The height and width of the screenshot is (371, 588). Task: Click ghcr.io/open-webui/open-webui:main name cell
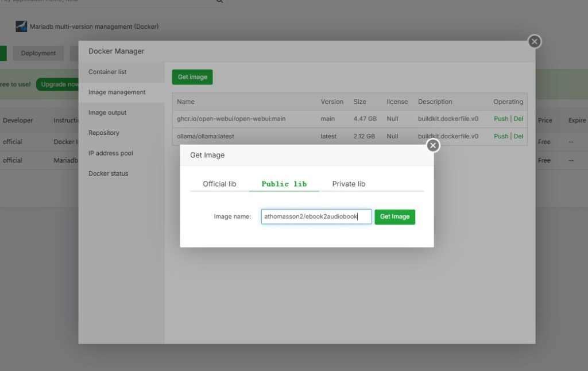pyautogui.click(x=231, y=118)
